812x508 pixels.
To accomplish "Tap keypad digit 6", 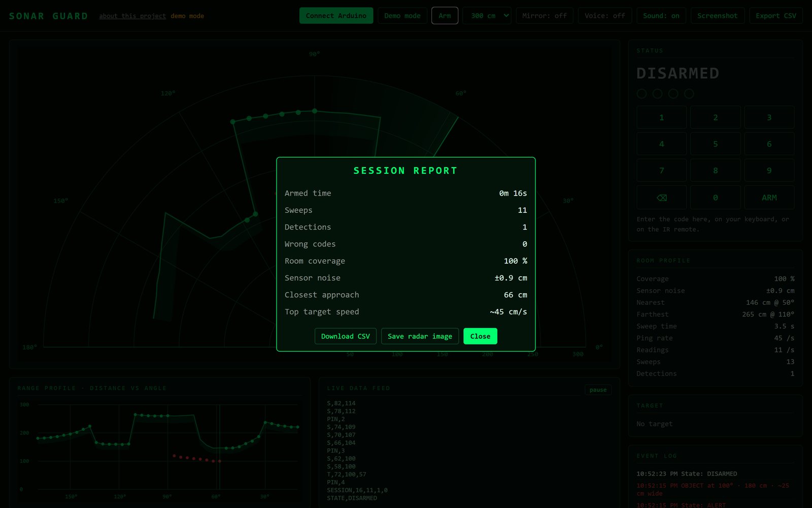I will [769, 144].
